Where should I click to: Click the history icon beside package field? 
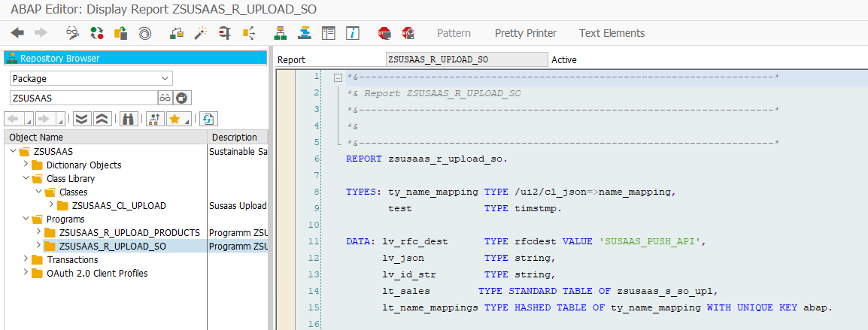(x=181, y=98)
